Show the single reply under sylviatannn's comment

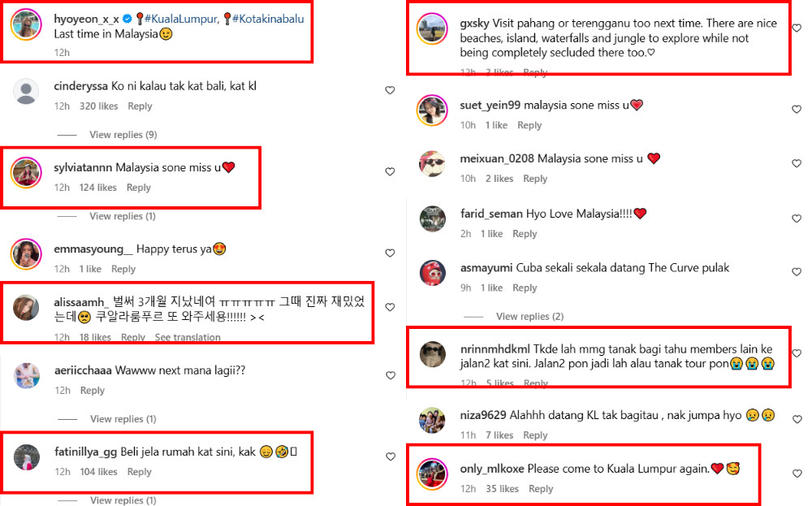(123, 216)
